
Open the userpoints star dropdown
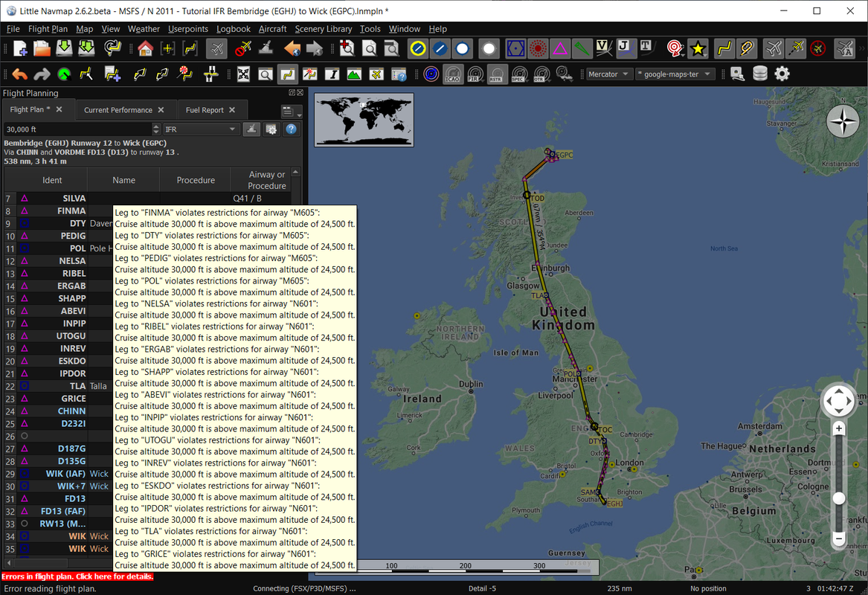[x=698, y=48]
